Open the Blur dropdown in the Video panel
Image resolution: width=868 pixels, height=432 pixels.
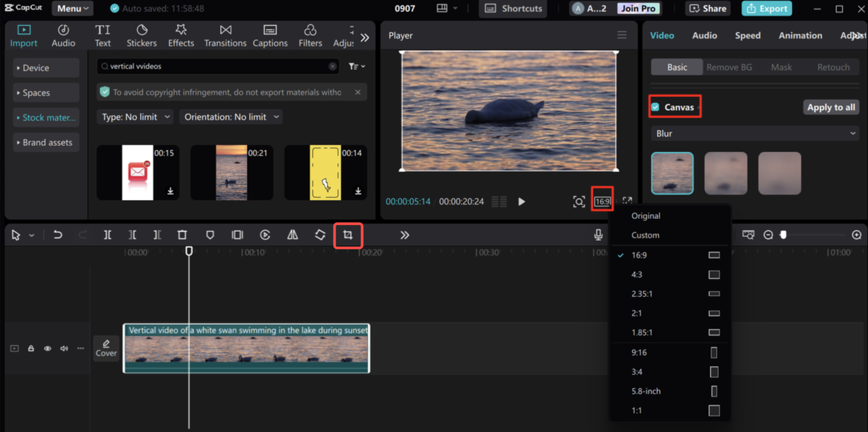(x=754, y=133)
